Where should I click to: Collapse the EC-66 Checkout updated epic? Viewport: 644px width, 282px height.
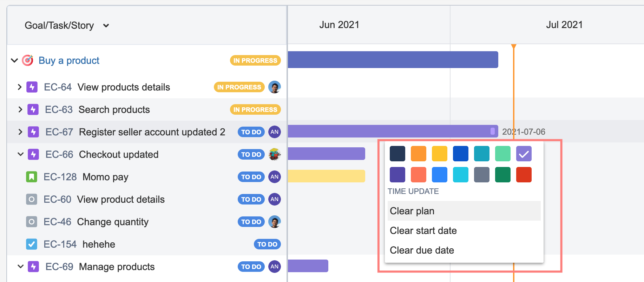coord(20,154)
